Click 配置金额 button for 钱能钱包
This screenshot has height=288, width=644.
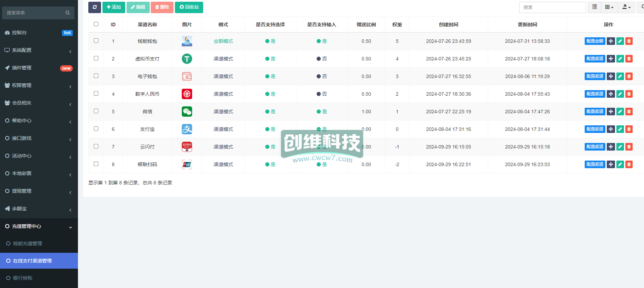[595, 41]
